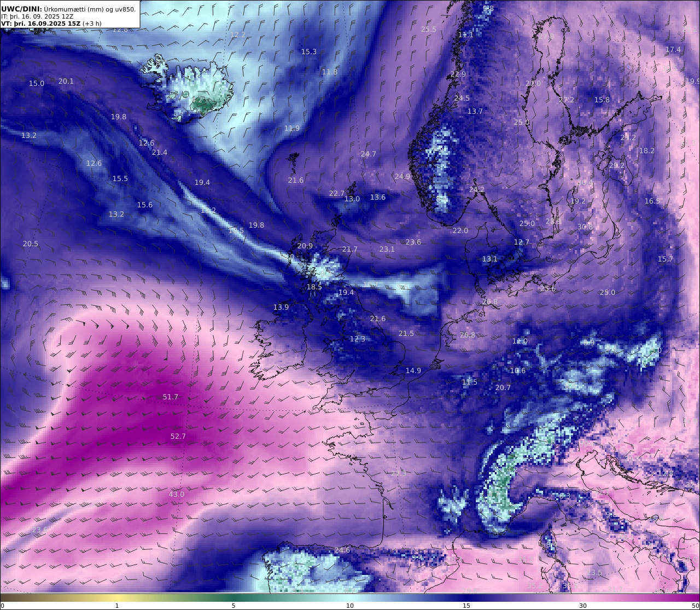Click the 22.0 value label

point(460,230)
